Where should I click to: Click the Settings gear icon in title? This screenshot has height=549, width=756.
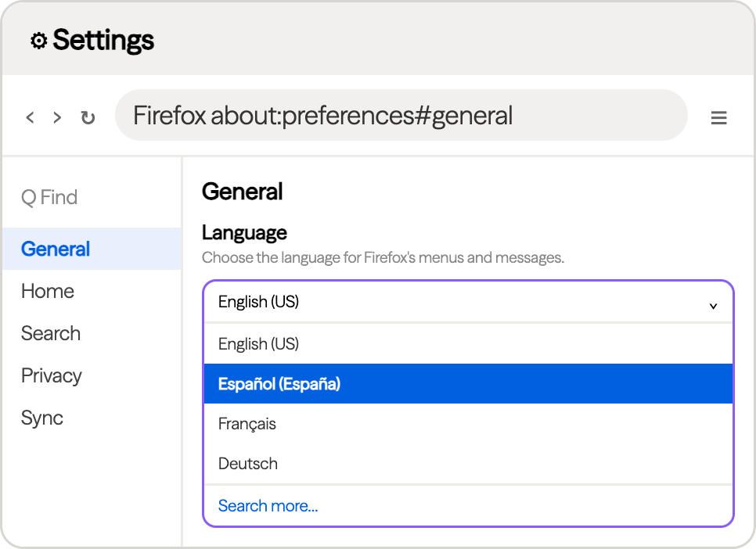point(39,41)
